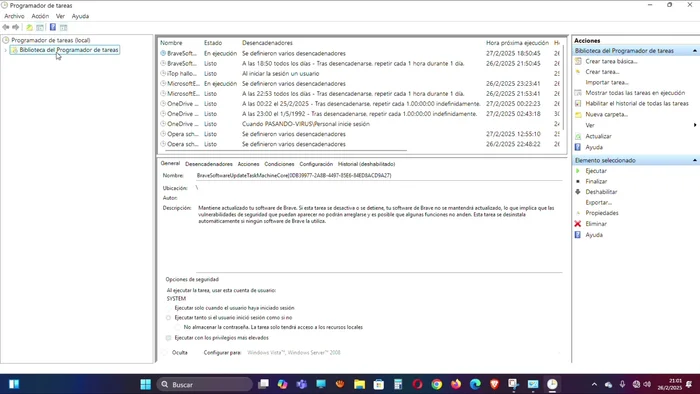700x394 pixels.
Task: Click the Habilitar el historial icon
Action: point(578,104)
